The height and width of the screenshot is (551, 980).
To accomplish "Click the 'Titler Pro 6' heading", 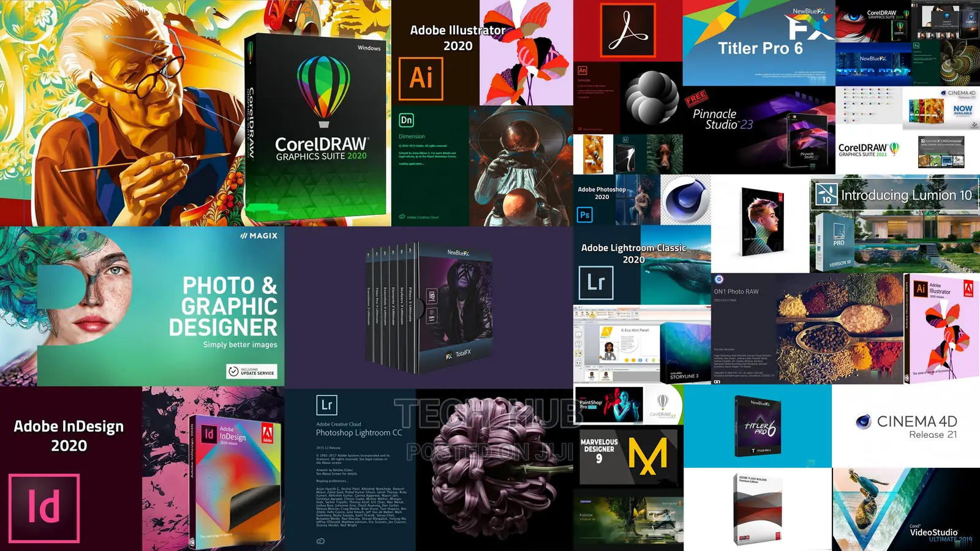I will [x=760, y=48].
